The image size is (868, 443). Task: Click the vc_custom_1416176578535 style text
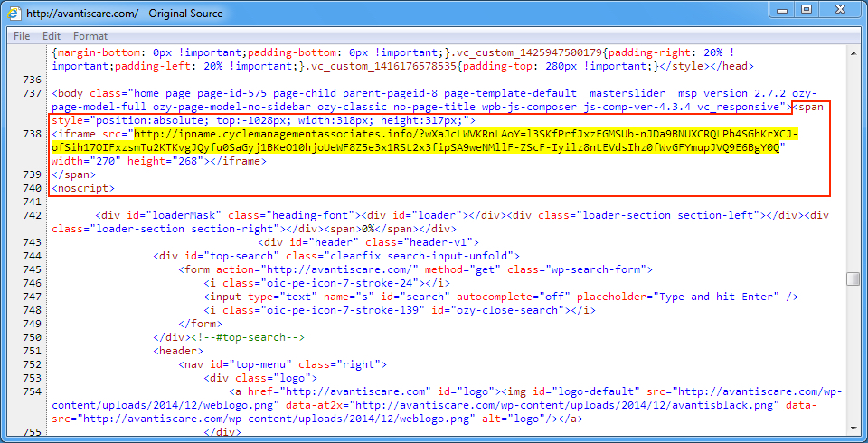(383, 67)
